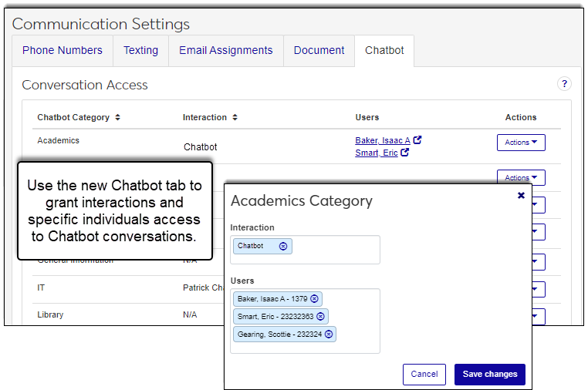
Task: Open the help question mark icon
Action: click(564, 84)
